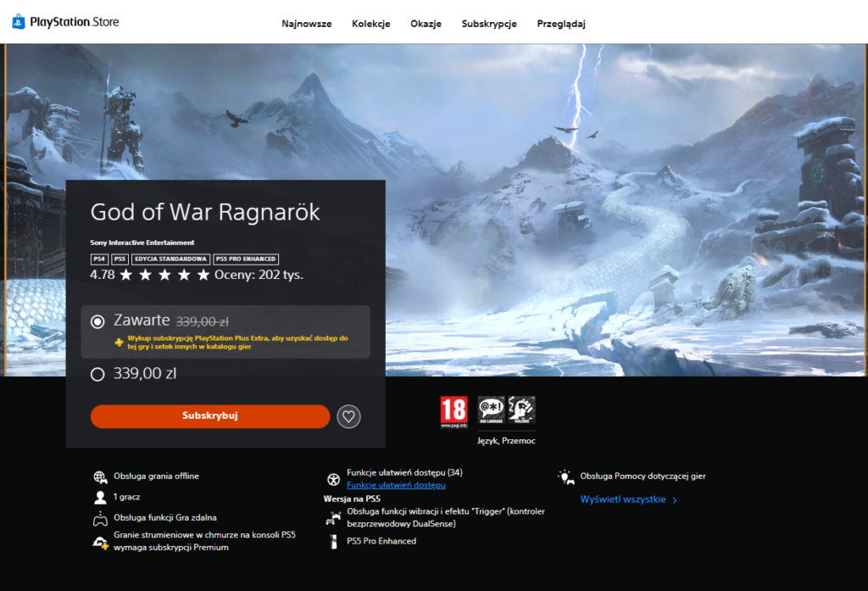This screenshot has width=868, height=591.
Task: Click the first rating star
Action: [126, 275]
